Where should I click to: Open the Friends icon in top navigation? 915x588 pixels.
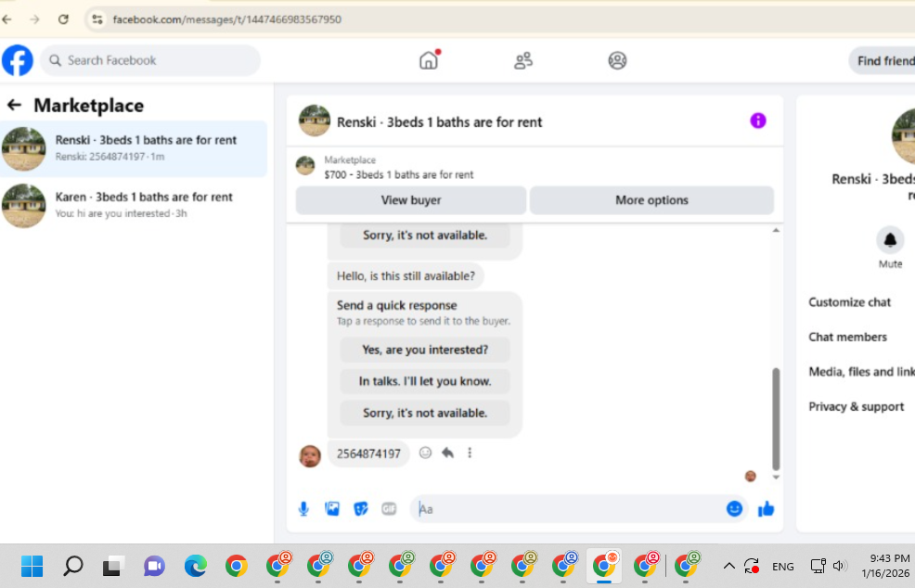[522, 60]
